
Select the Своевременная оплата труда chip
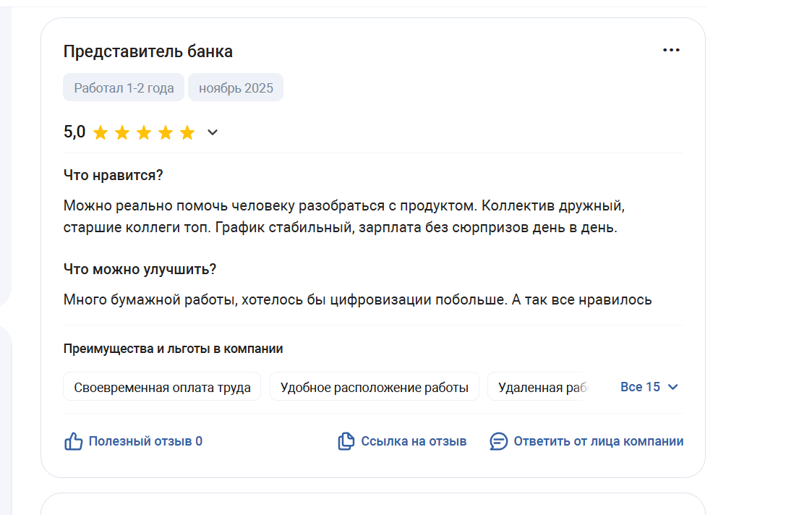(x=162, y=387)
